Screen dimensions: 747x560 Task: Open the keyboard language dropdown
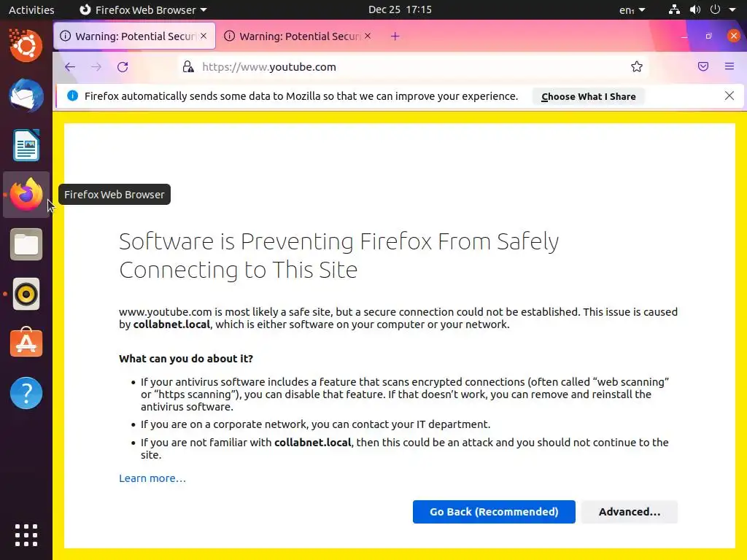[632, 10]
